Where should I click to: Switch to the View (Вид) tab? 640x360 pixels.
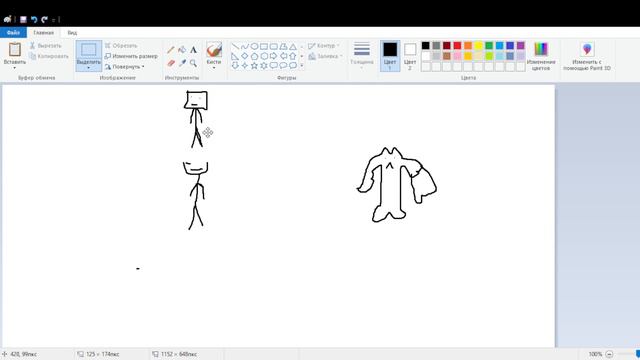pos(72,33)
